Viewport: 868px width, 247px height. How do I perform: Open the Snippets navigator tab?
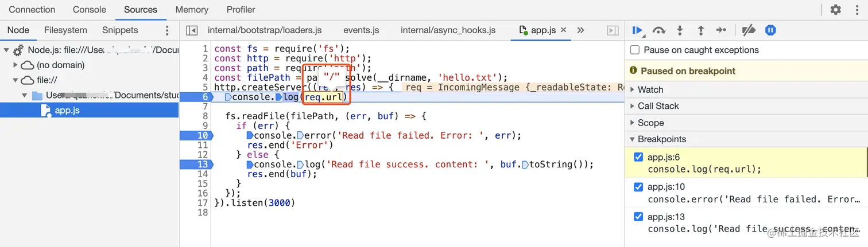click(120, 30)
